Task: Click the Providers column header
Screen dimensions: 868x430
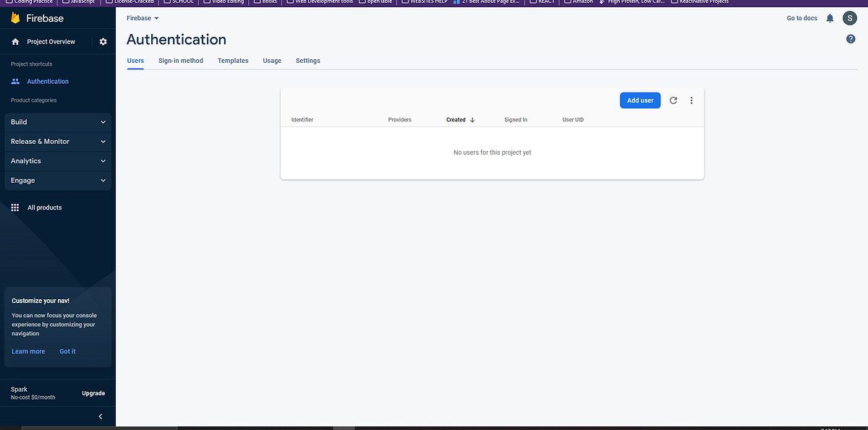Action: [x=400, y=120]
